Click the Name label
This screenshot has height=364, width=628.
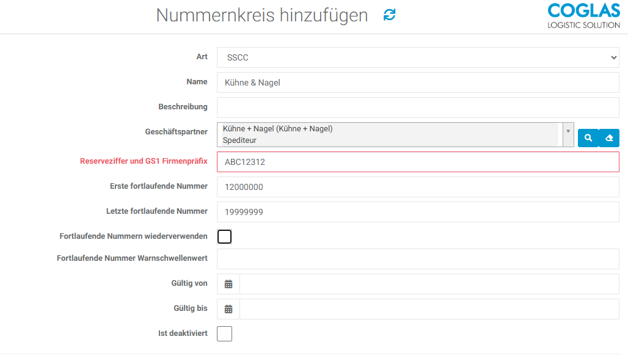[x=197, y=82]
